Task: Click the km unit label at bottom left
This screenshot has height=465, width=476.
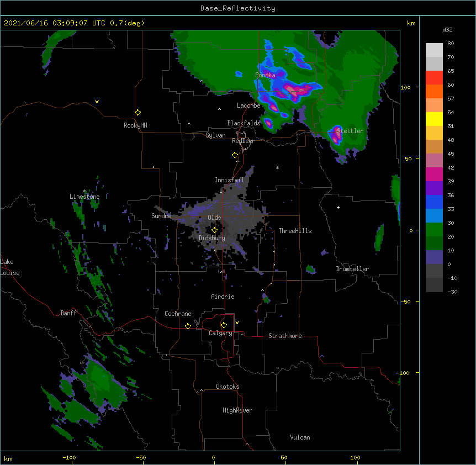Action: tap(8, 458)
